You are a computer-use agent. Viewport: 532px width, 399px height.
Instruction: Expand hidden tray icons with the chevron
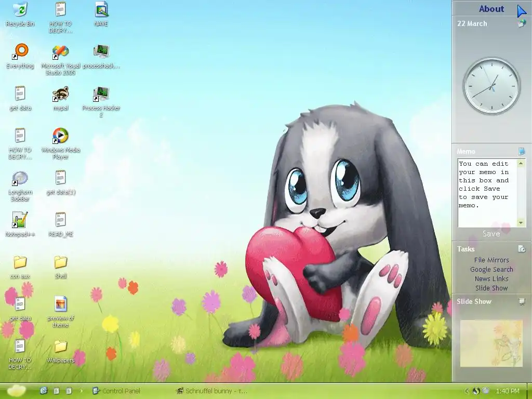(x=467, y=391)
